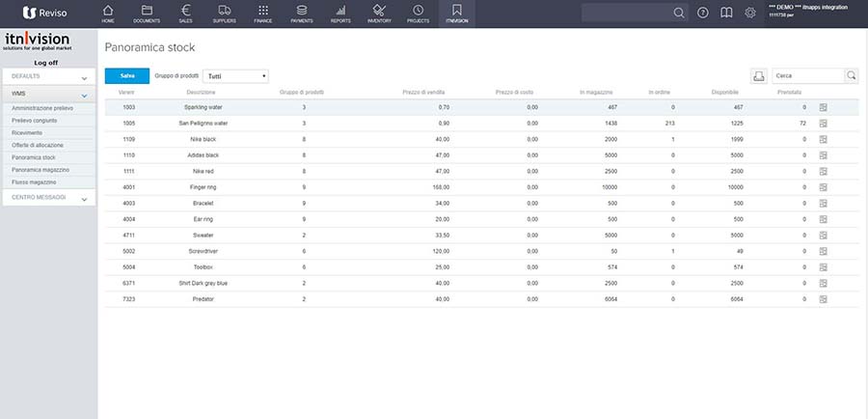Open the Reports chart icon
Screen dimensions: 868x419
(x=340, y=13)
